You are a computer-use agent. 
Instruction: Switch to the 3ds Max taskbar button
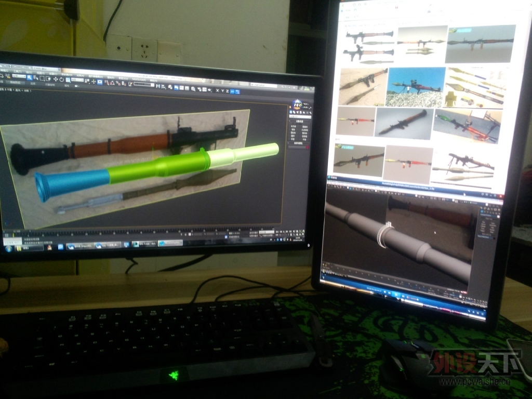(144, 244)
